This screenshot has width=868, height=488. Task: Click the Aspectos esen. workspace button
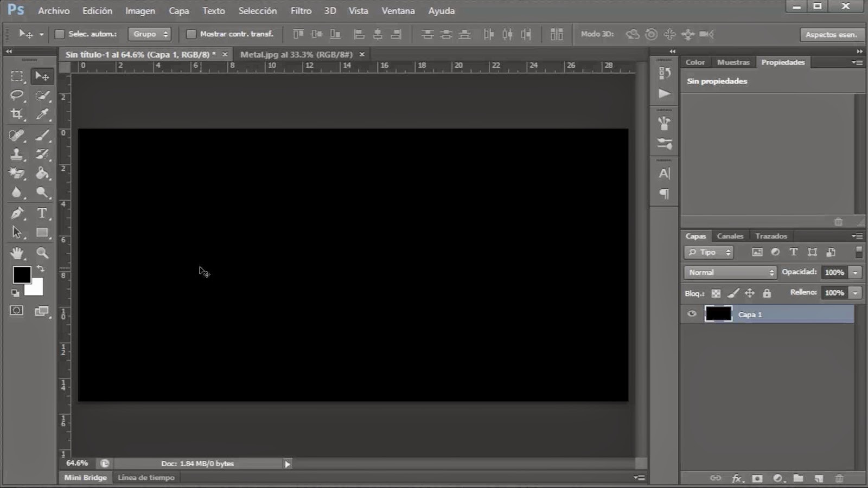(831, 34)
